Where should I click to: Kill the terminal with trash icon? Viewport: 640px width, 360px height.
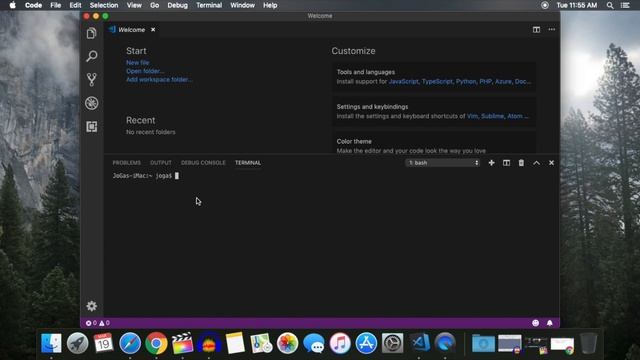tap(521, 163)
